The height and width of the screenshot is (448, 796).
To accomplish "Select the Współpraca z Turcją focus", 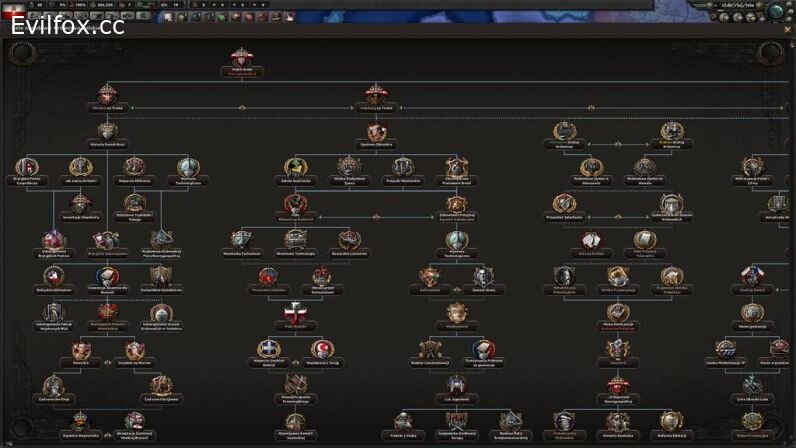I will [323, 349].
